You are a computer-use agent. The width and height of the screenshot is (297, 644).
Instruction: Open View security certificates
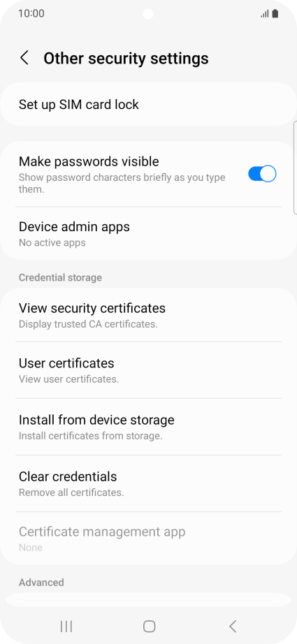pos(148,315)
